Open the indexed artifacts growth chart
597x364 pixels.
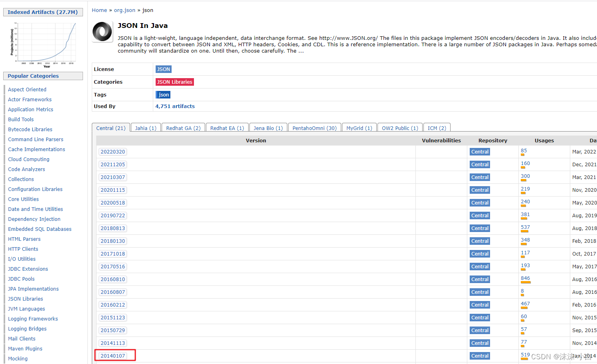(x=43, y=45)
